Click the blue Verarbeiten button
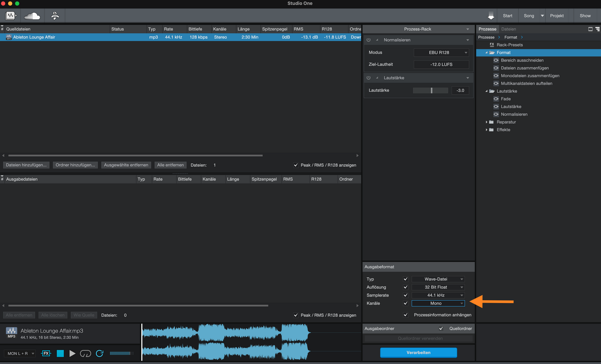601x364 pixels. click(x=418, y=352)
